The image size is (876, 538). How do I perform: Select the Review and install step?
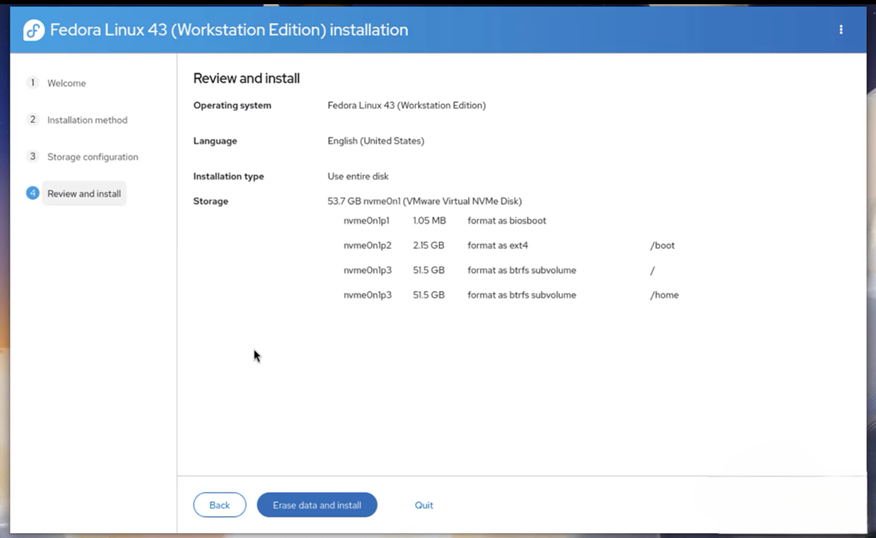(x=84, y=194)
